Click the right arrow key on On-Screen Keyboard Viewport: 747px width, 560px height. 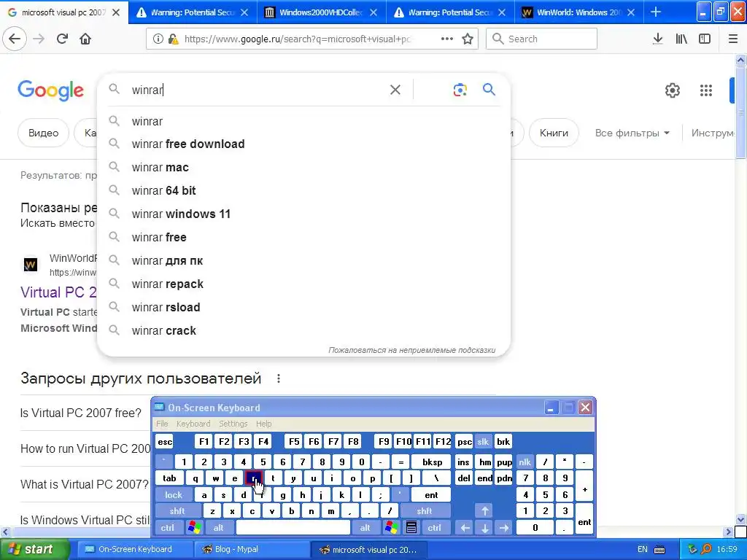(504, 528)
